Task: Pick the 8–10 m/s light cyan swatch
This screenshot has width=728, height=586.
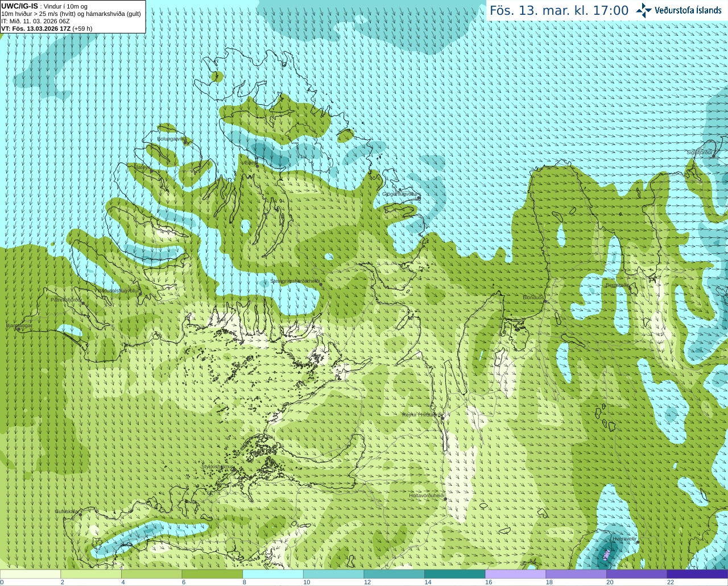Action: 273,574
